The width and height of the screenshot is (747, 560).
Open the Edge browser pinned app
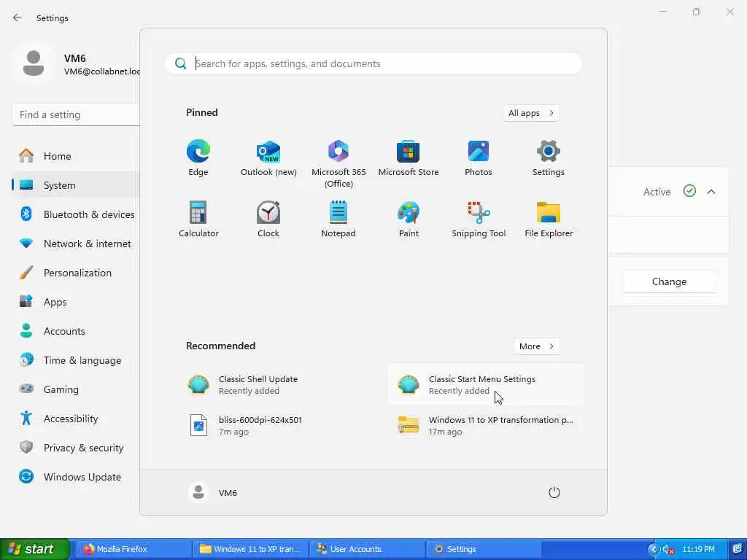click(x=198, y=158)
